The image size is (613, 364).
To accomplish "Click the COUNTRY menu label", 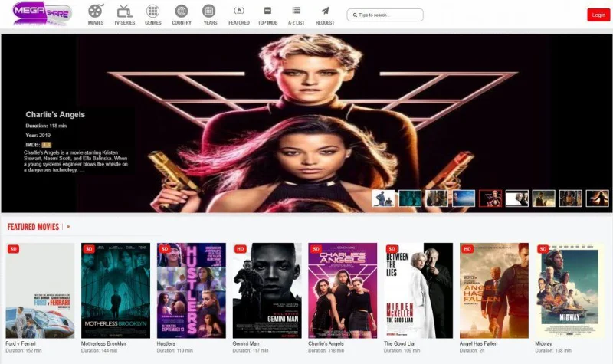I will [x=182, y=23].
